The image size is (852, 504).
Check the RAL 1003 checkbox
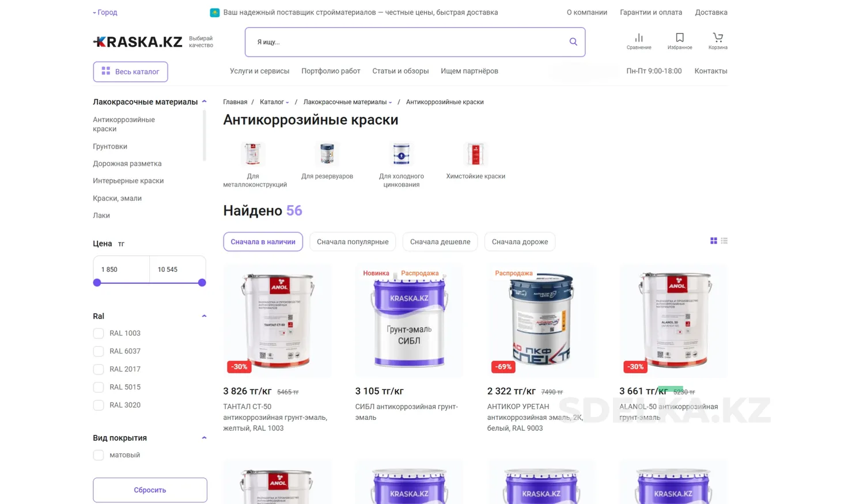click(99, 334)
